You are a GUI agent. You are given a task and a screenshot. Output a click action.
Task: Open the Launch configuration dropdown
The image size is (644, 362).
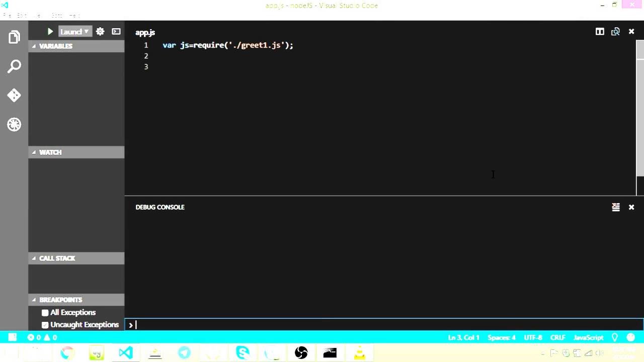(x=74, y=32)
